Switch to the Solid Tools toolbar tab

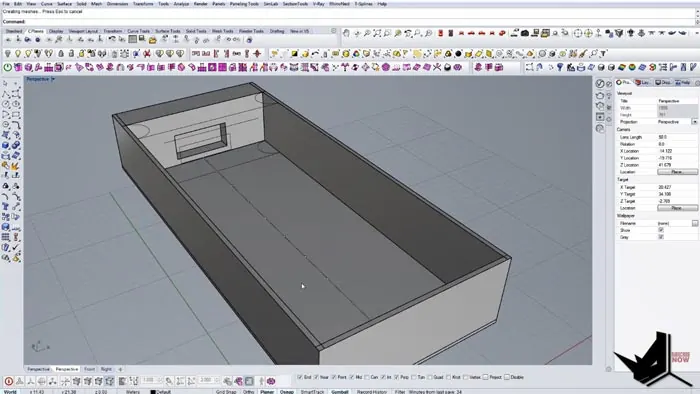(196, 31)
